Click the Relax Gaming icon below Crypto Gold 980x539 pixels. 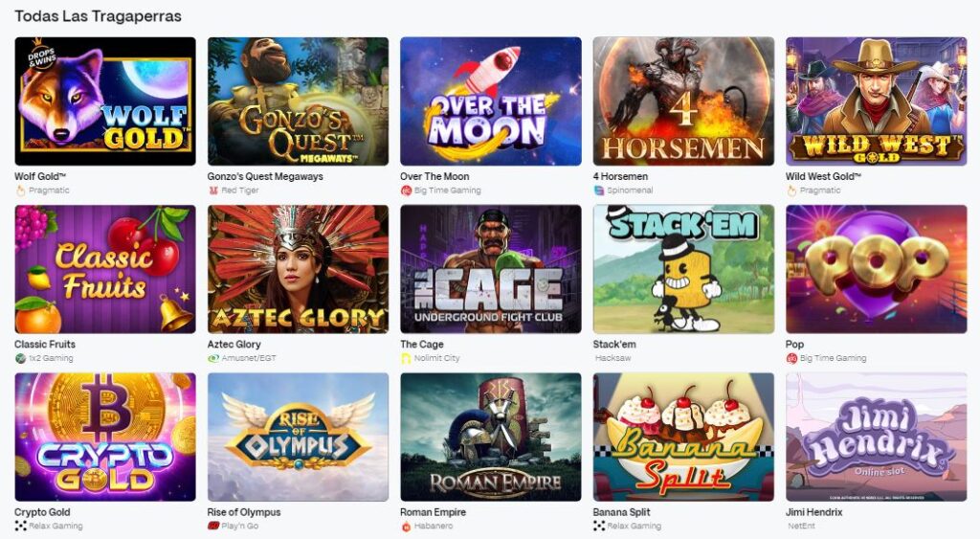(20, 527)
